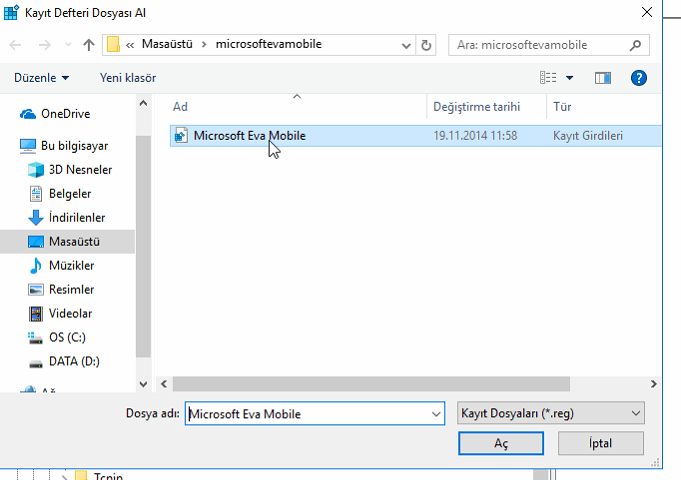Screen dimensions: 681x480
Task: Open the Düzenle menu
Action: click(41, 78)
